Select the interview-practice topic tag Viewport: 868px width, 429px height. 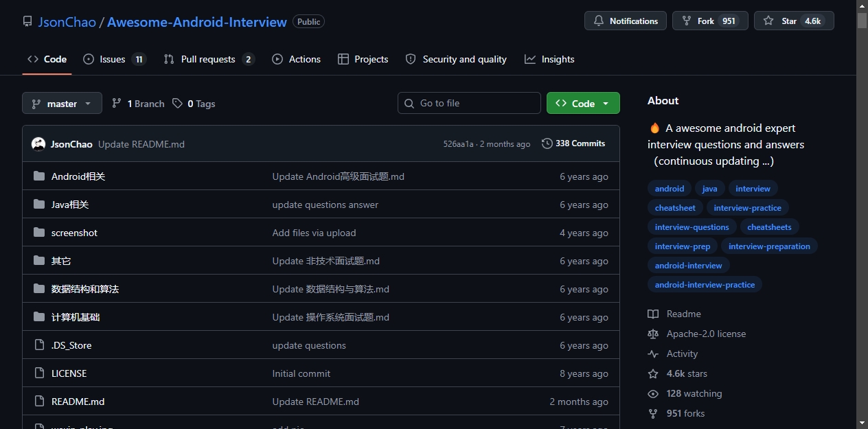[747, 208]
